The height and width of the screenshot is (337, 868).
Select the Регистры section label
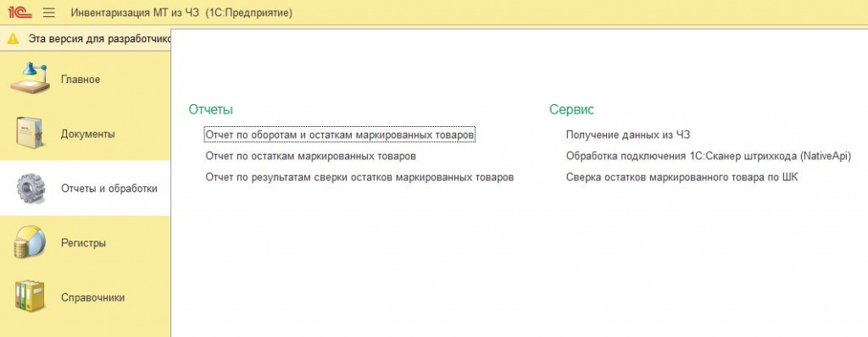(83, 243)
